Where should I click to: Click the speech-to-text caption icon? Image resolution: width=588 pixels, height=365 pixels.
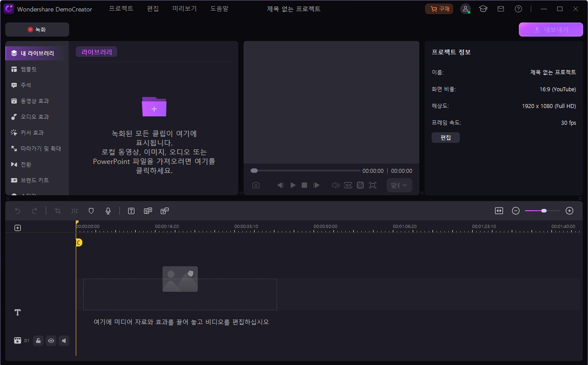tap(165, 211)
